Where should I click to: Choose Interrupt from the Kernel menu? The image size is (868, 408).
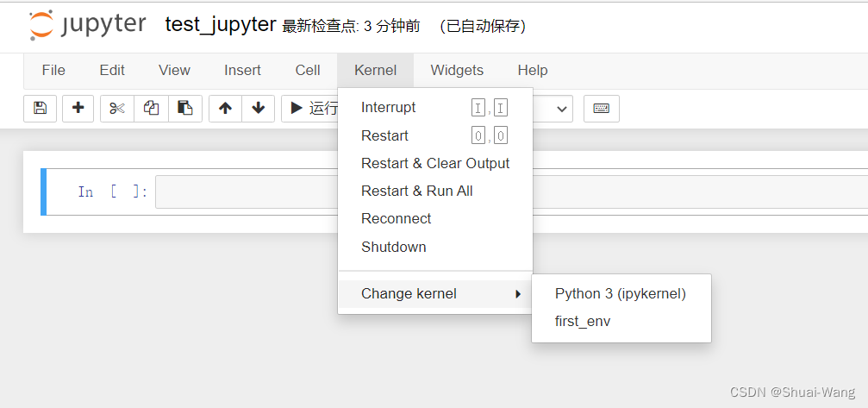pos(435,108)
